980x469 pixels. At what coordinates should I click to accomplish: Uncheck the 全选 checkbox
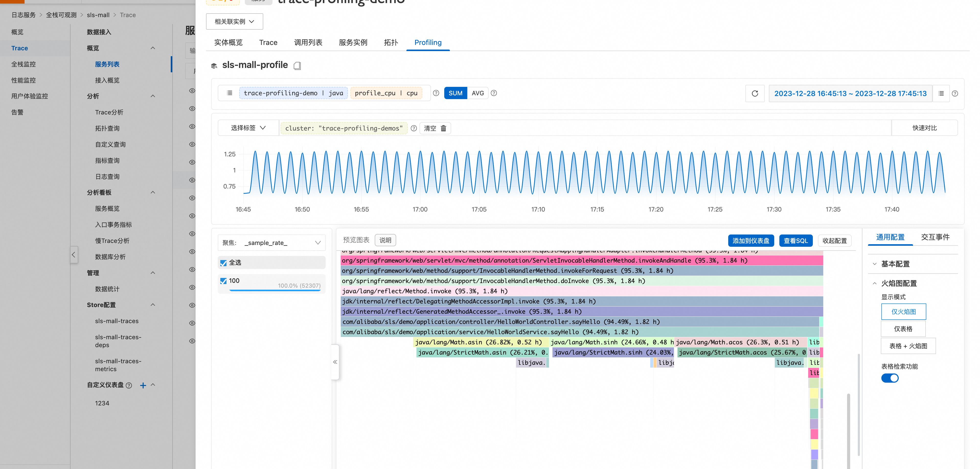[223, 263]
